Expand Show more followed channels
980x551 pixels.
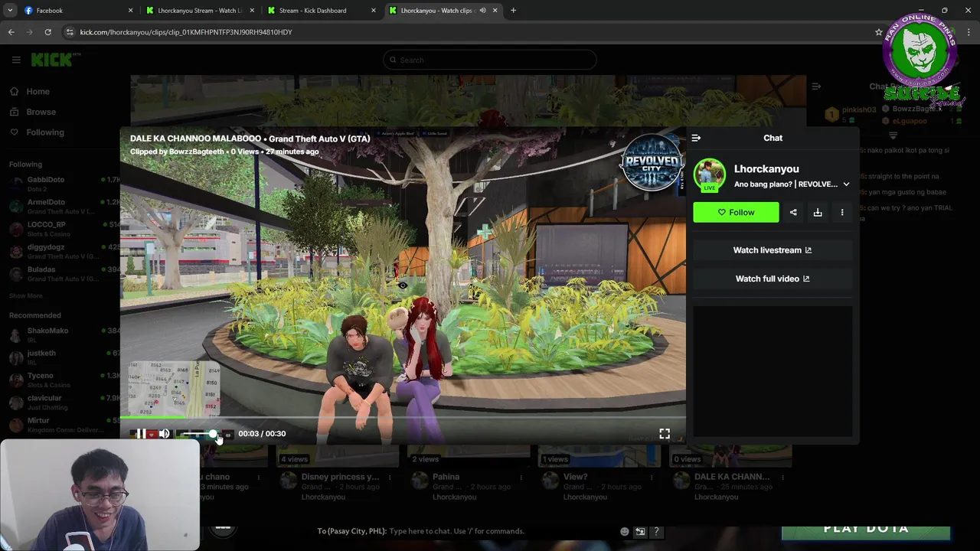coord(26,296)
